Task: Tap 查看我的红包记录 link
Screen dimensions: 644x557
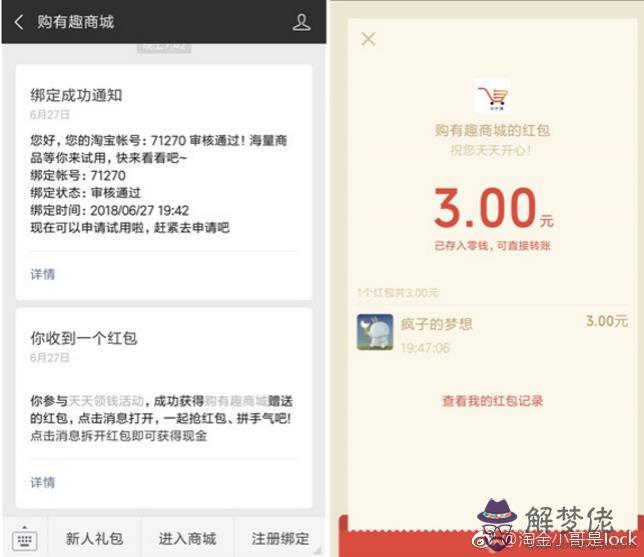Action: click(492, 400)
